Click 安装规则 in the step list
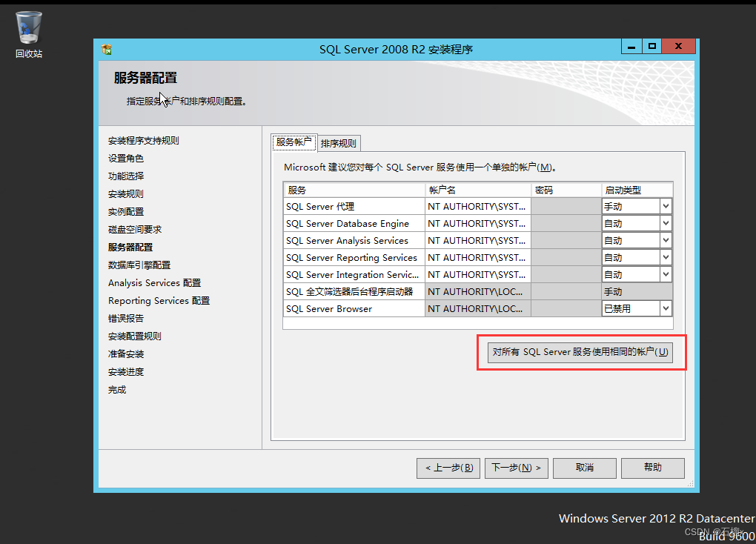756x544 pixels. [x=125, y=194]
